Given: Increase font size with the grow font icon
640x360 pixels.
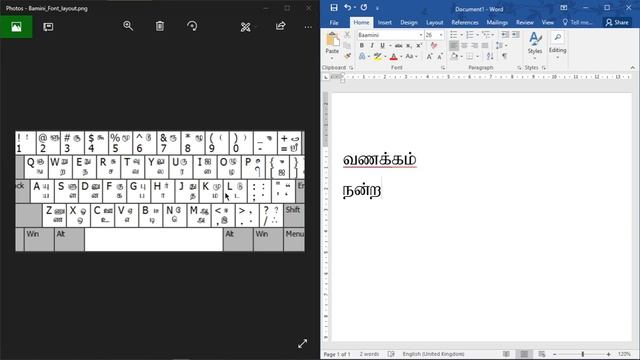Looking at the screenshot, I should (429, 56).
